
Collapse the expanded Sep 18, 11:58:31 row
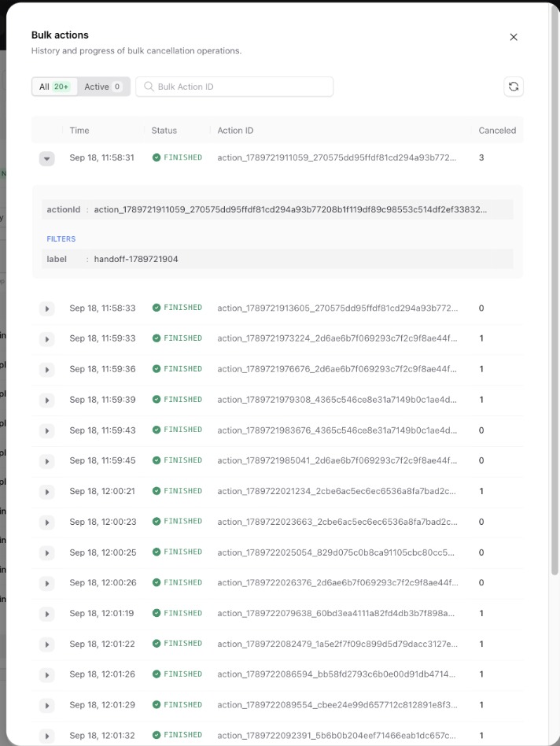point(46,158)
